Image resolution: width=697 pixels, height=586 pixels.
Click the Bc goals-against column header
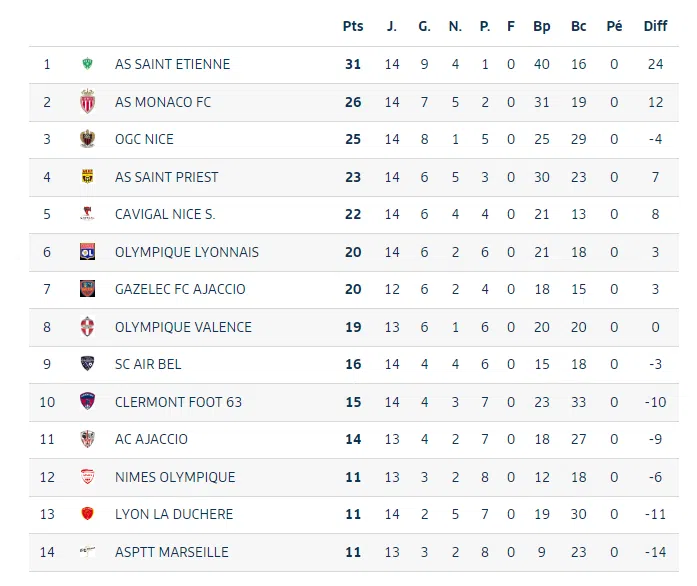[579, 26]
